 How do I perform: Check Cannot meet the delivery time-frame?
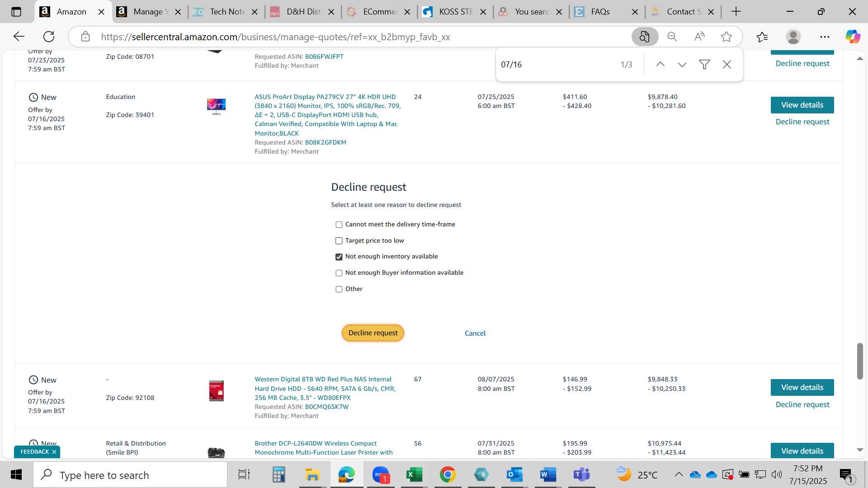pyautogui.click(x=339, y=225)
